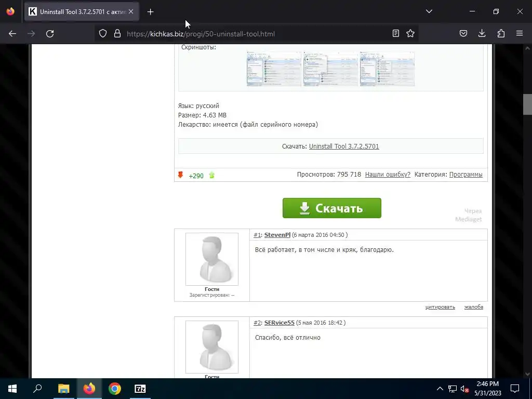Click the comment text Спасибо, всё отлично
Screen dimensions: 532x399
tap(288, 338)
